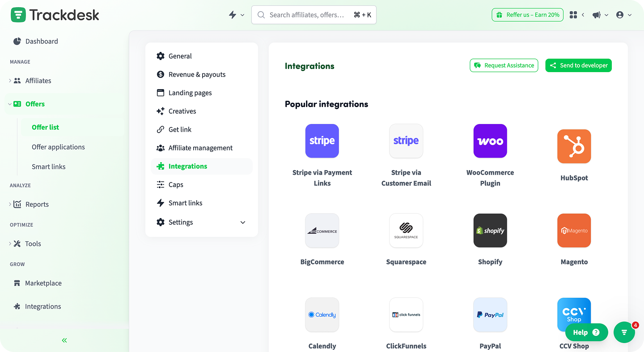Click the BigCommerce label text

322,262
